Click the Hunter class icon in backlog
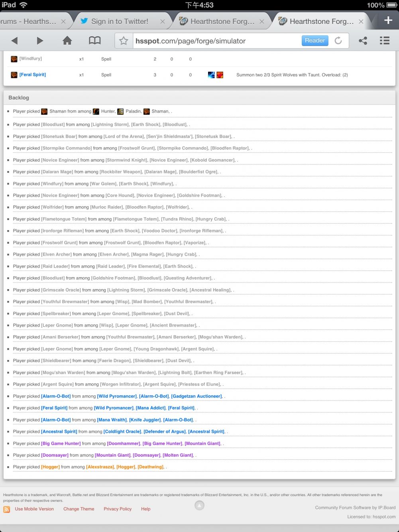The image size is (399, 532). click(x=96, y=112)
